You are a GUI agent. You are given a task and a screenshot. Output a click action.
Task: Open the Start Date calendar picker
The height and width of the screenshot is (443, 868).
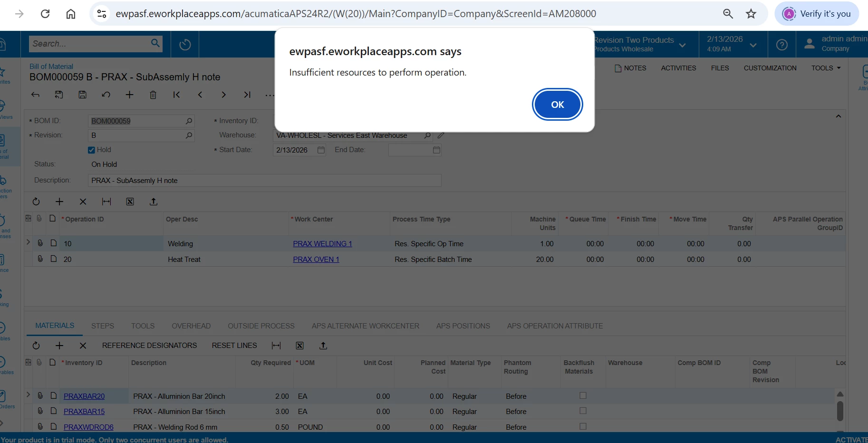coord(321,150)
